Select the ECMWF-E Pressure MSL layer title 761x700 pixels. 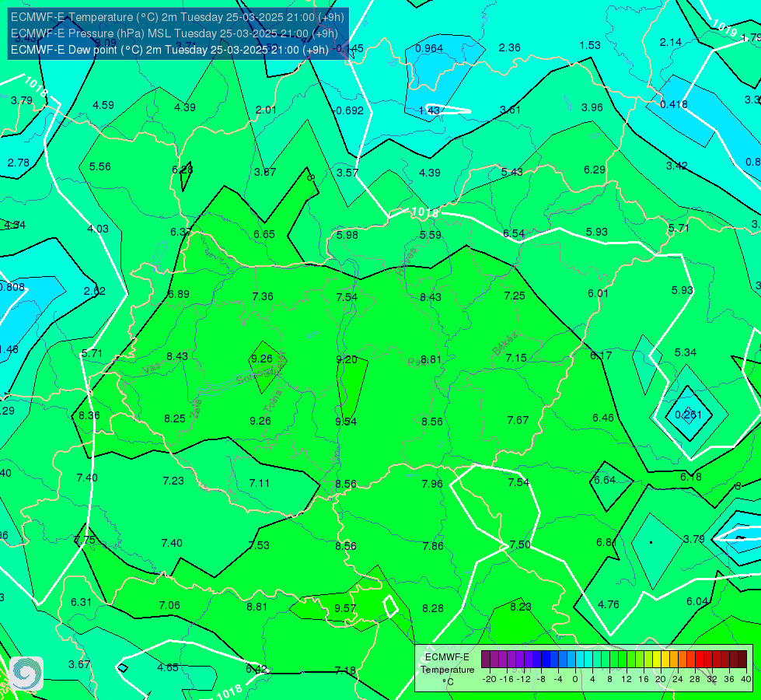(x=174, y=33)
